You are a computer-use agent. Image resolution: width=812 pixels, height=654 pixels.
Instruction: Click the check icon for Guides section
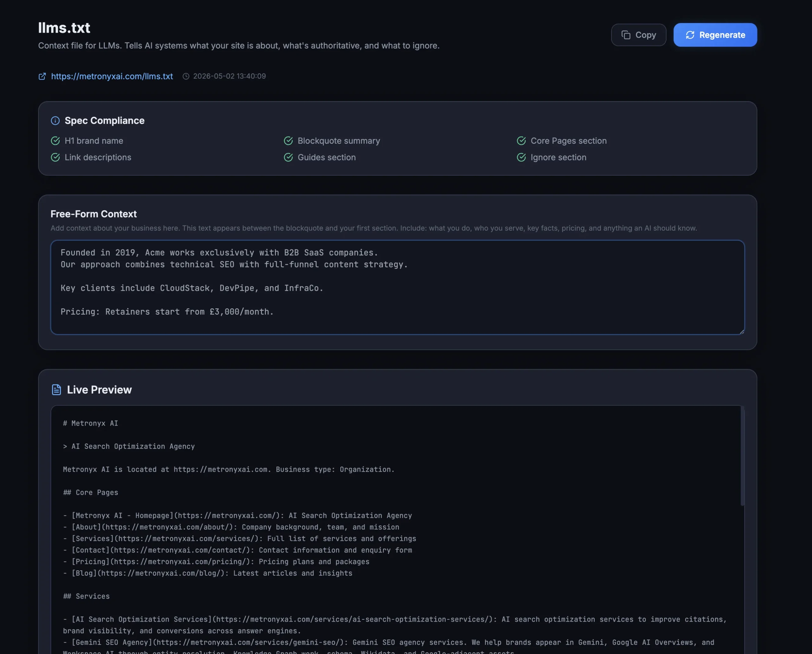coord(288,157)
